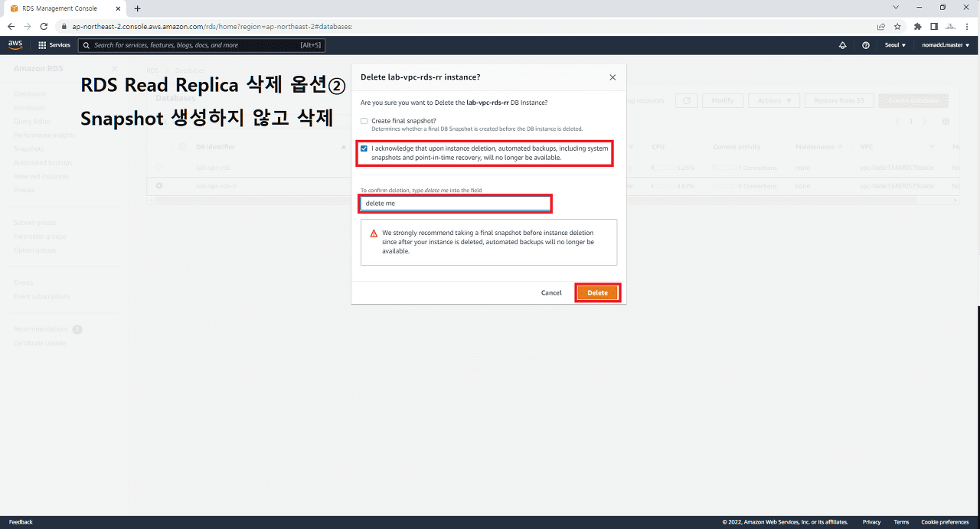Click the orange Delete button

point(597,293)
